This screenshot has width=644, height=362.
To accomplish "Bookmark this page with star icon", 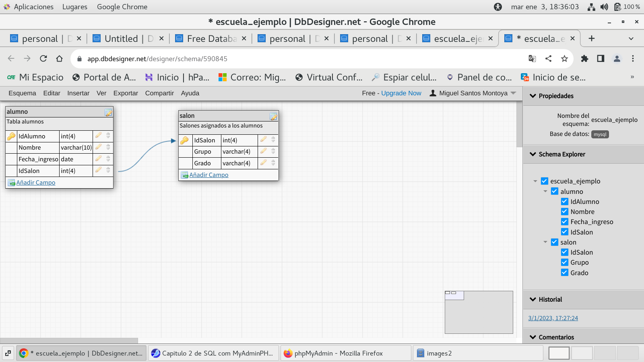I will pyautogui.click(x=564, y=59).
